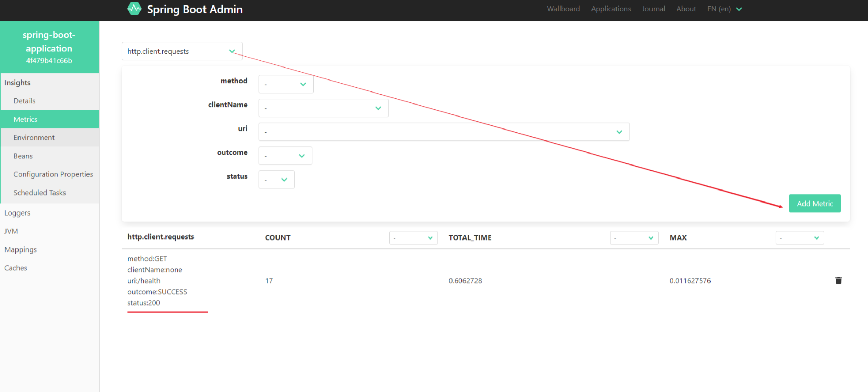
Task: Click the http.client.requests table header
Action: click(161, 237)
